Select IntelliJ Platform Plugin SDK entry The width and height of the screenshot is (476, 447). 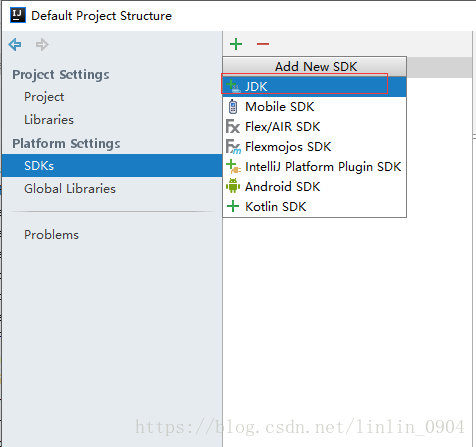[x=314, y=167]
